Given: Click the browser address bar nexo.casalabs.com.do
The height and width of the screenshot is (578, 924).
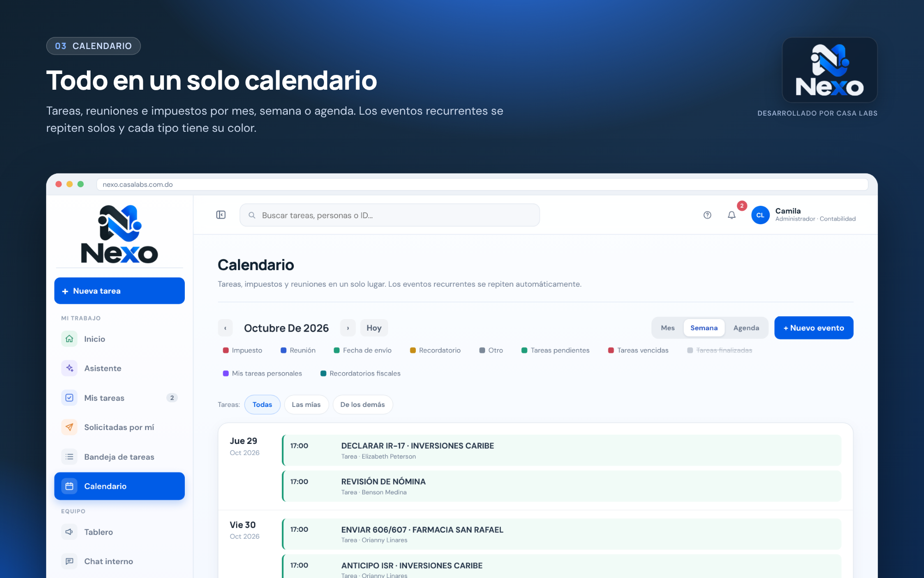Looking at the screenshot, I should click(482, 184).
